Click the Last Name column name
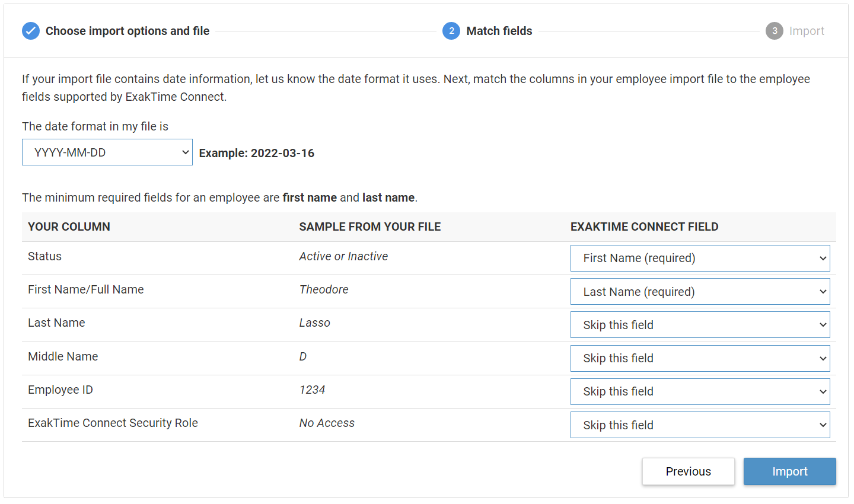The height and width of the screenshot is (504, 854). (56, 323)
